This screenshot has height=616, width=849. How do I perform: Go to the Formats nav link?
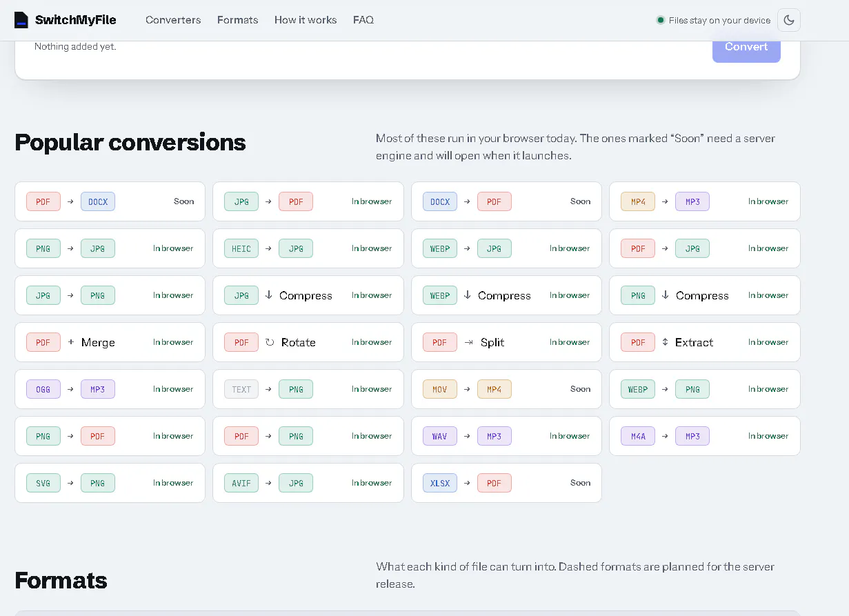(238, 20)
